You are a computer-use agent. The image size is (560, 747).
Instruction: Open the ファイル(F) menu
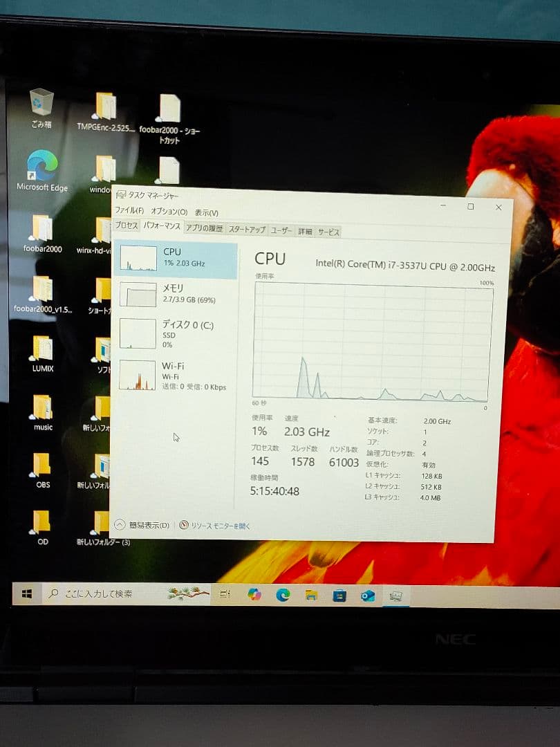(x=129, y=211)
